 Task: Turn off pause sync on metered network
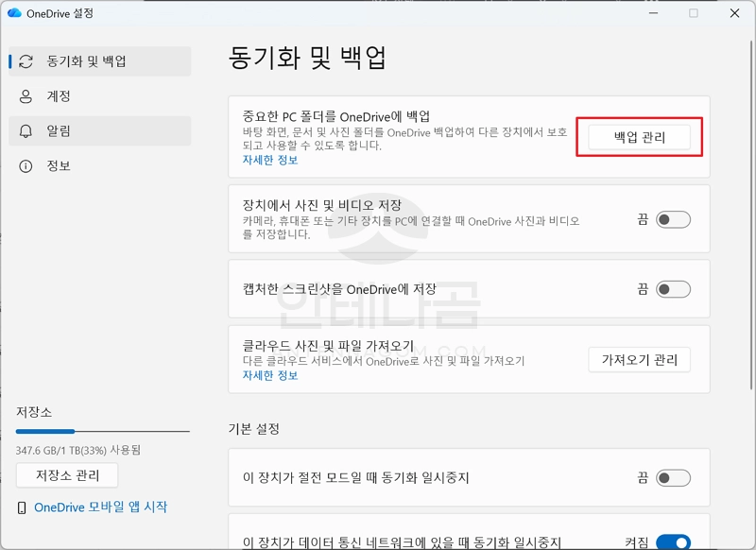pos(673,541)
